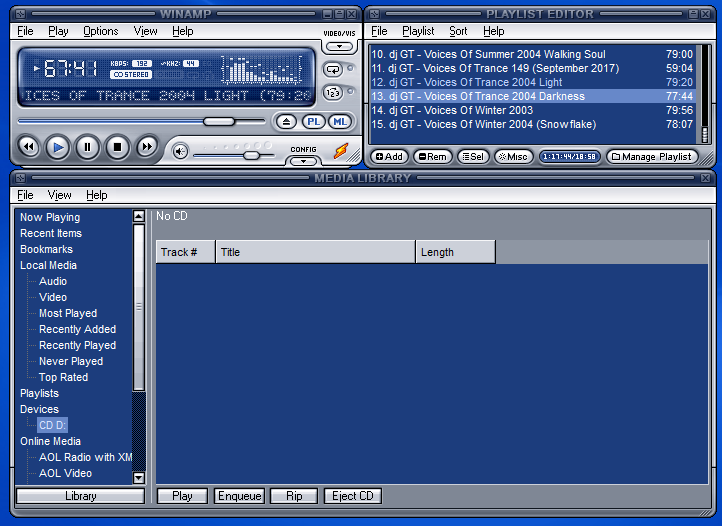Viewport: 722px width, 526px height.
Task: Select track 14 Voices Of Winter 2003
Action: [532, 111]
